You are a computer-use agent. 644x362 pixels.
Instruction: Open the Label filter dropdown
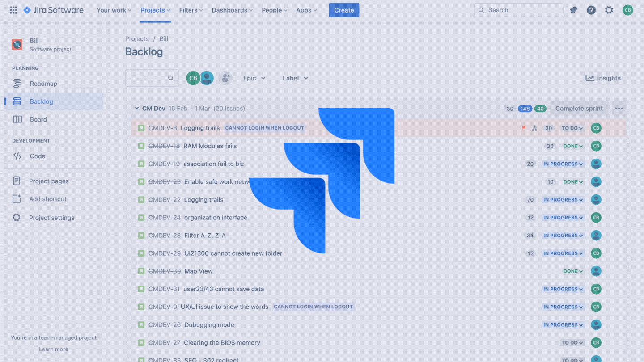pyautogui.click(x=295, y=78)
